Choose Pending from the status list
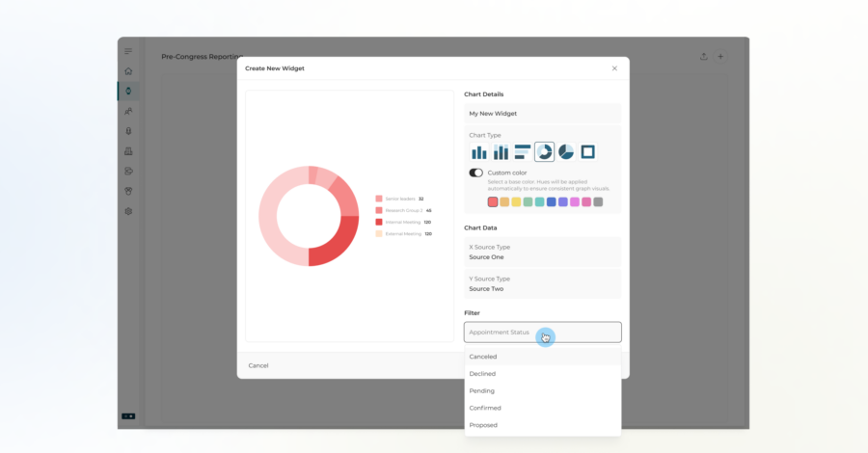 point(542,391)
